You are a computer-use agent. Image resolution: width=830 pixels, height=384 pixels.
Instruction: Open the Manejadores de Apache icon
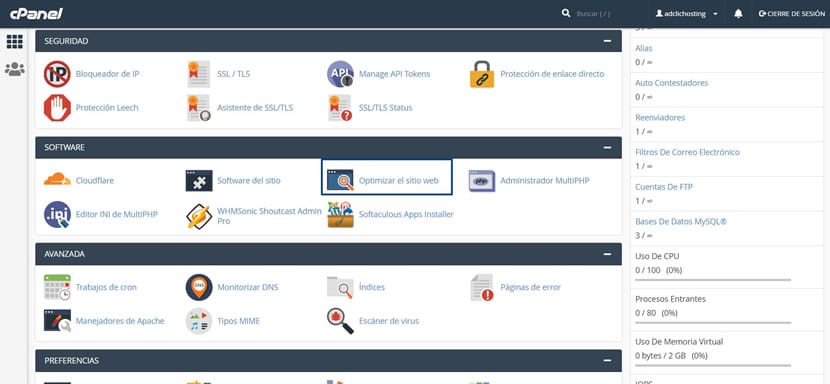point(57,321)
